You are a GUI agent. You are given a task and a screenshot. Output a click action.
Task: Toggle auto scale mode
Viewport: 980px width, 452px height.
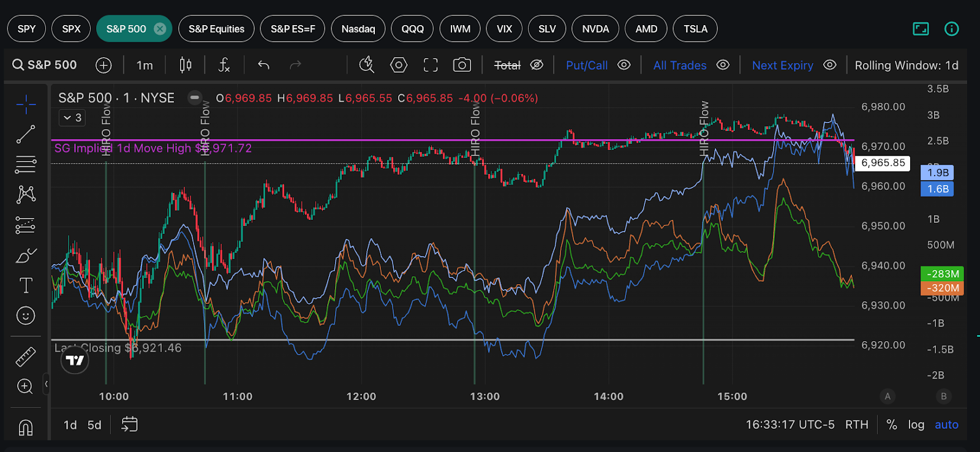point(946,424)
